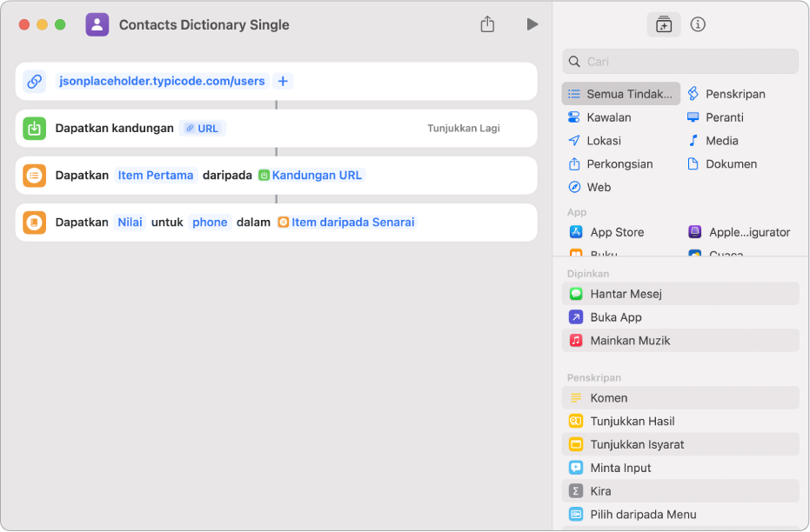The width and height of the screenshot is (810, 532).
Task: Open Apple Configurator actions
Action: pyautogui.click(x=740, y=232)
